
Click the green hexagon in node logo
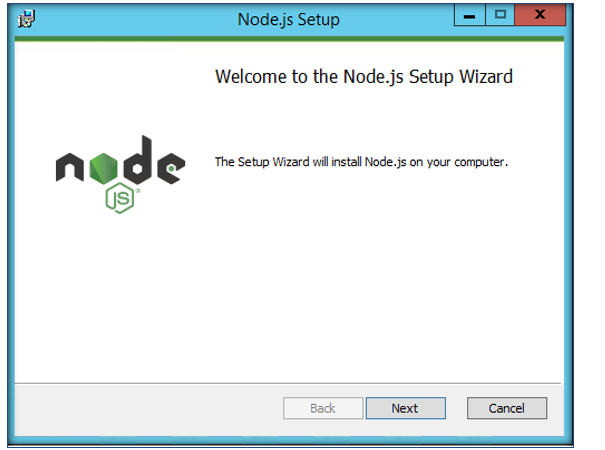coord(103,167)
